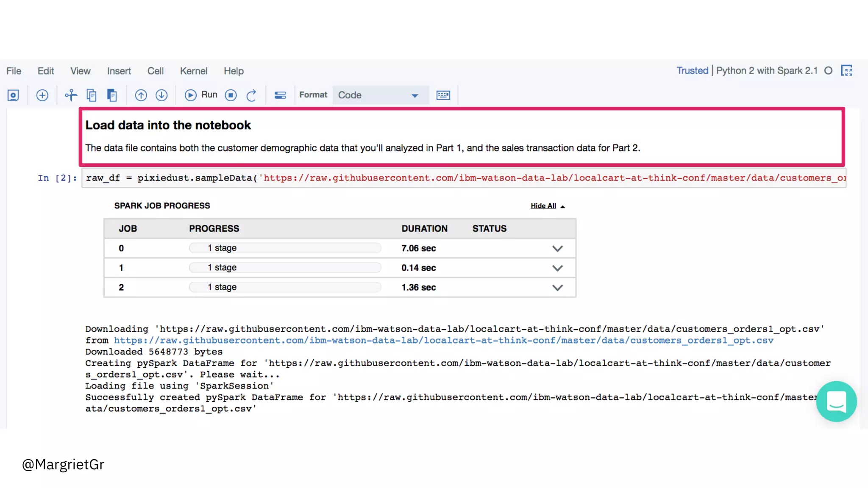Image resolution: width=868 pixels, height=488 pixels.
Task: Cut selected cell with scissors icon
Action: (x=71, y=95)
